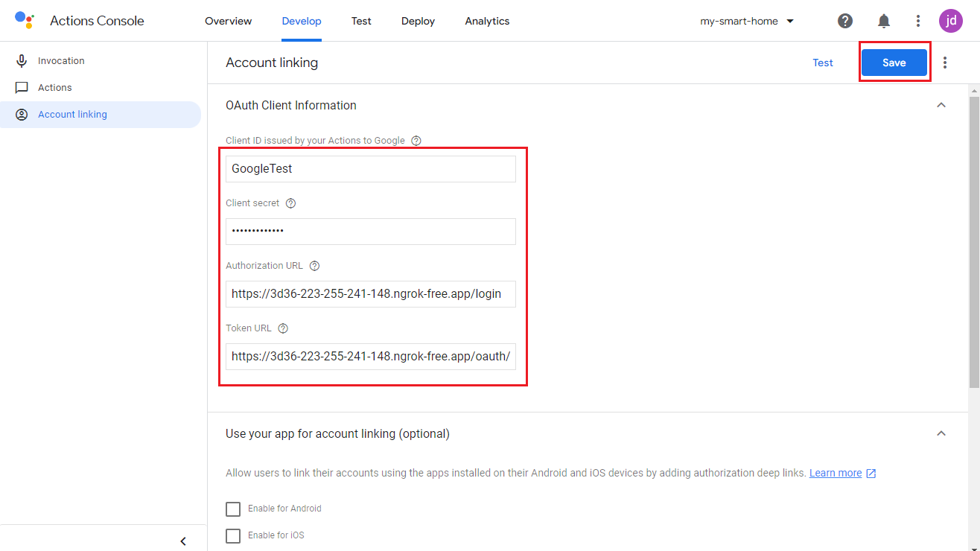Select Invocation in the sidebar
The height and width of the screenshot is (551, 980).
pyautogui.click(x=101, y=61)
